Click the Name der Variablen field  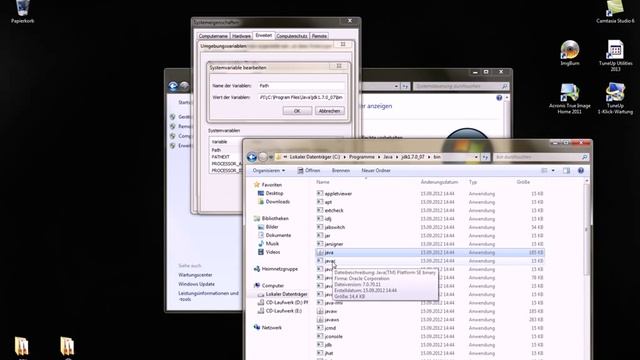coord(301,86)
